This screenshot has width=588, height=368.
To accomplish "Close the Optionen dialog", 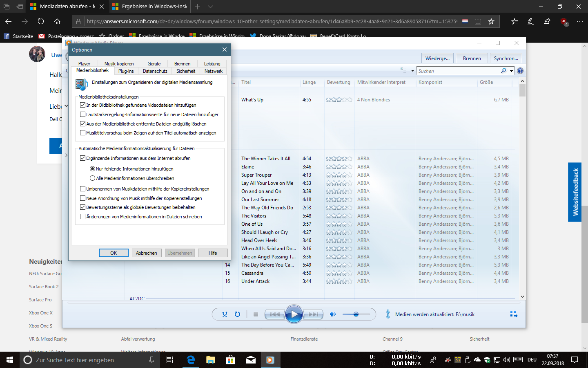I will coord(224,49).
